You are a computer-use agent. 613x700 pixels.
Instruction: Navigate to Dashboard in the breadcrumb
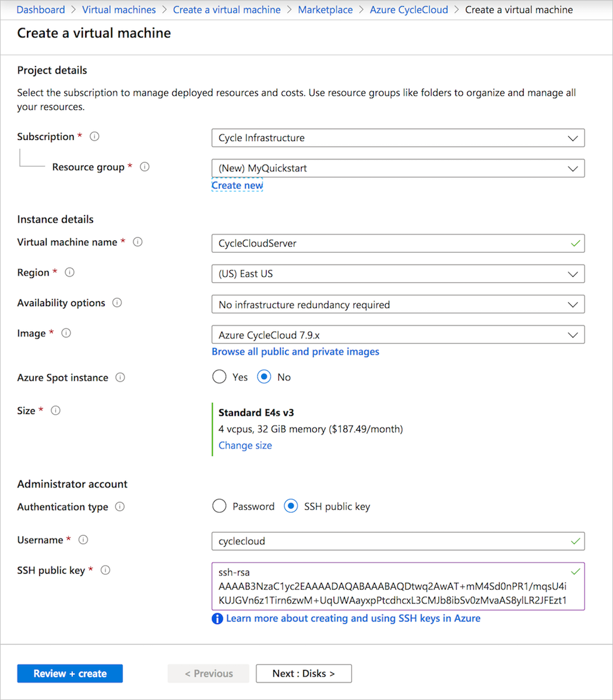(x=40, y=10)
